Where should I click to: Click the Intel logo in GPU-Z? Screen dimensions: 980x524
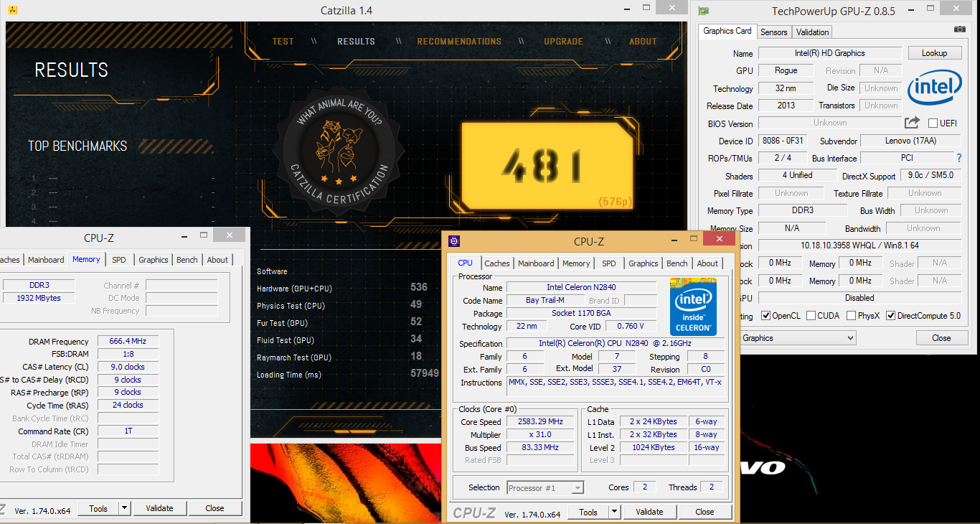[x=934, y=88]
